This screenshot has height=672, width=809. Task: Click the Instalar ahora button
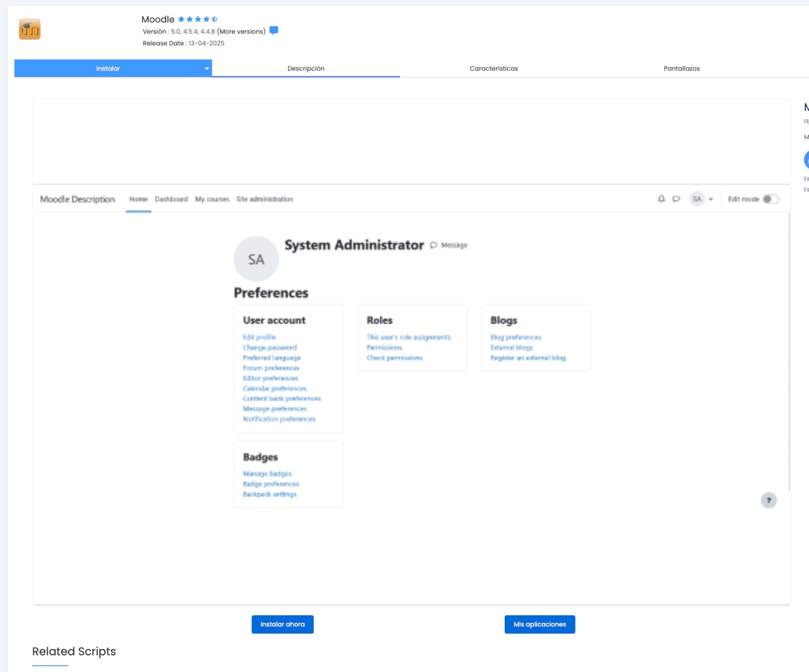coord(283,624)
